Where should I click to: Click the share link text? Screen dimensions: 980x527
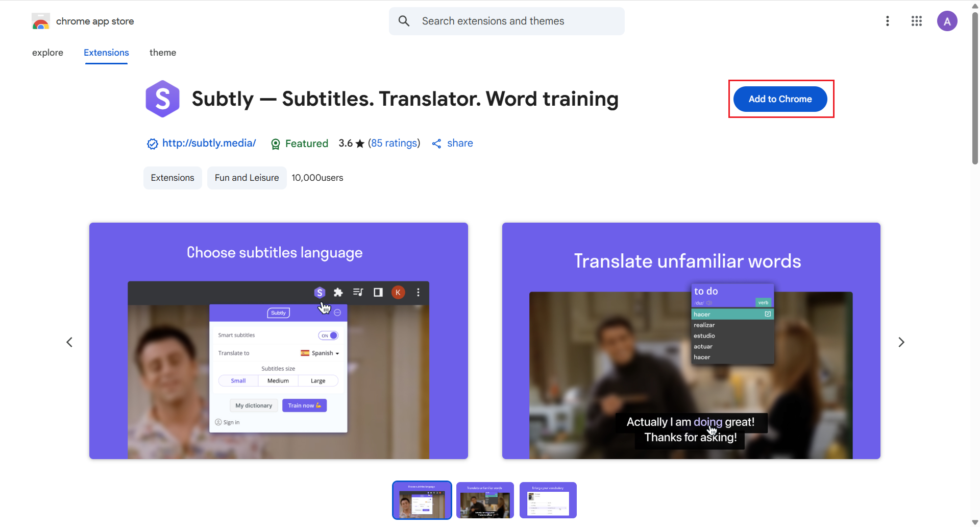pyautogui.click(x=460, y=143)
